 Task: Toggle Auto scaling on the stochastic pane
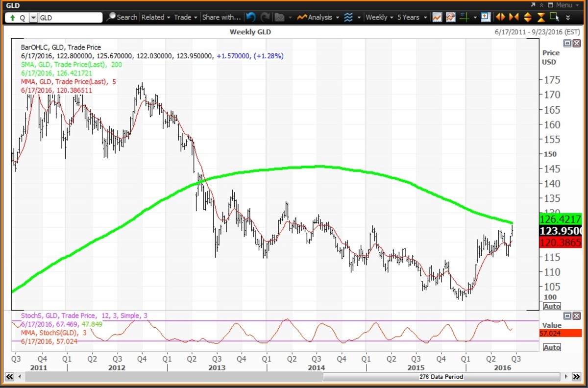coord(552,347)
